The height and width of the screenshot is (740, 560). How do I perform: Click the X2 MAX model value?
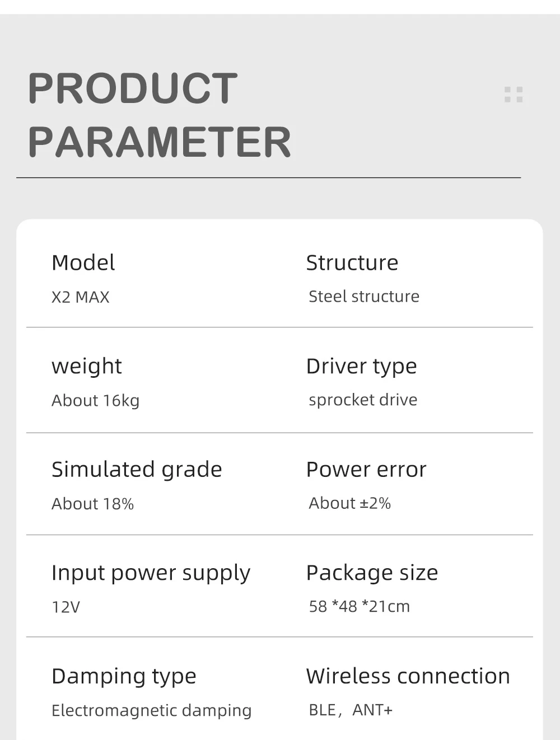(x=81, y=297)
